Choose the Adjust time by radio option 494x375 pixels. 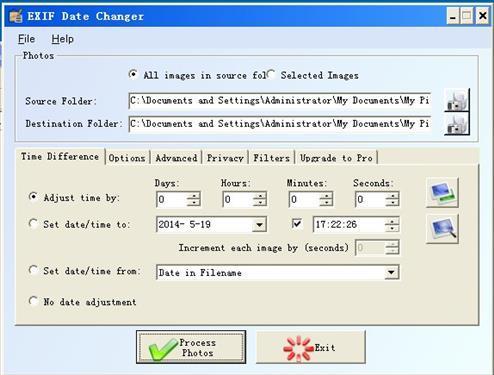coord(33,197)
